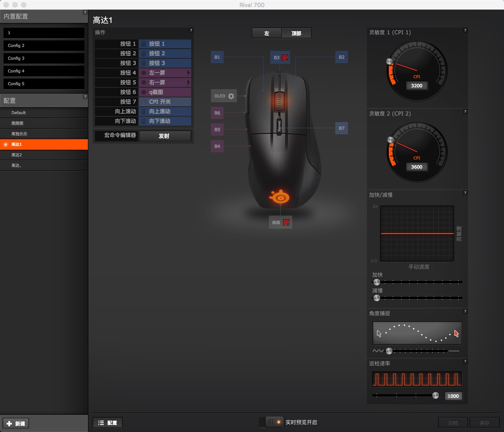Select the 高达、 profile
This screenshot has width=504, height=432.
pyautogui.click(x=44, y=166)
